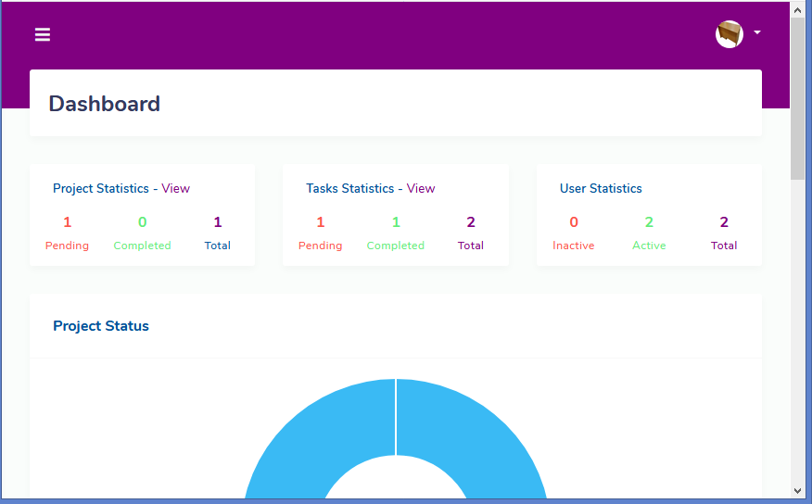Click the vertical scrollbar thumb
Viewport: 812px width, 504px height.
point(797,98)
